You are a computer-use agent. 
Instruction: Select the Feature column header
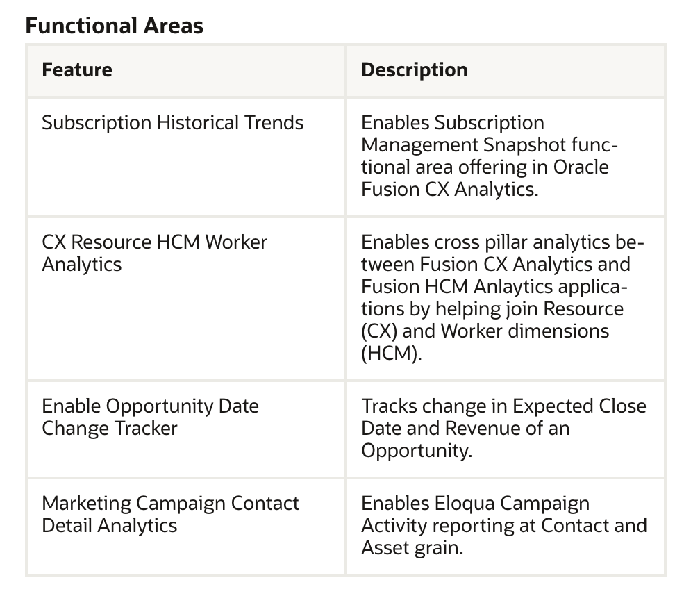tap(77, 70)
